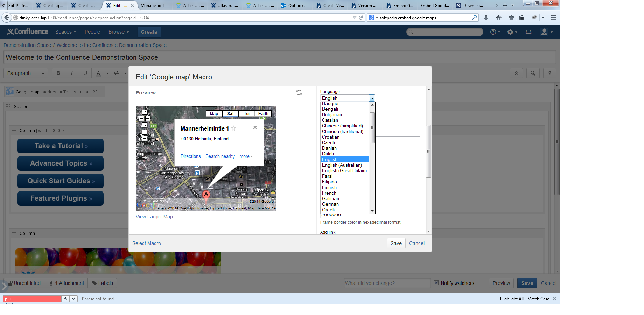
Task: Click the page title field
Action: 280,57
